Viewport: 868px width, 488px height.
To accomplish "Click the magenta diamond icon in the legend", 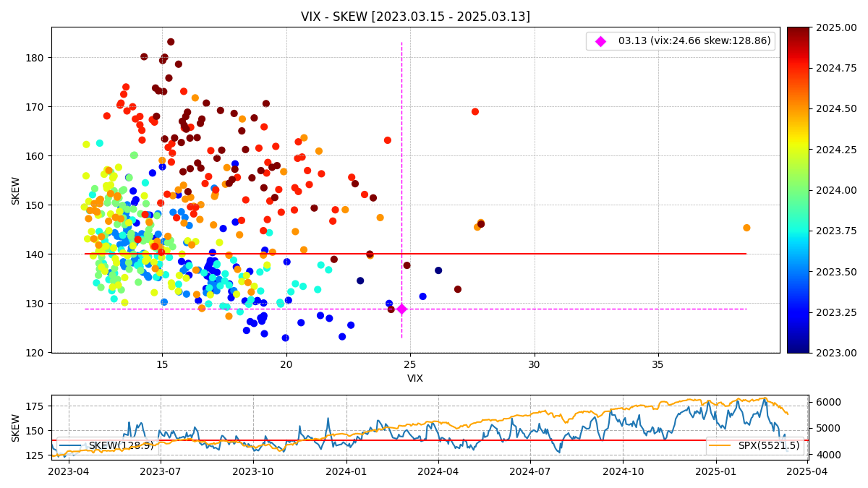I will pos(600,41).
